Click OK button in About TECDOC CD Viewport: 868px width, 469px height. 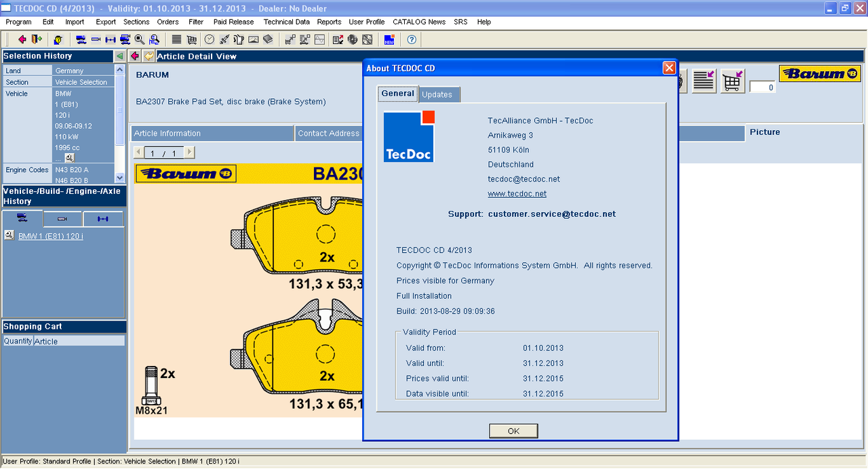[x=513, y=431]
